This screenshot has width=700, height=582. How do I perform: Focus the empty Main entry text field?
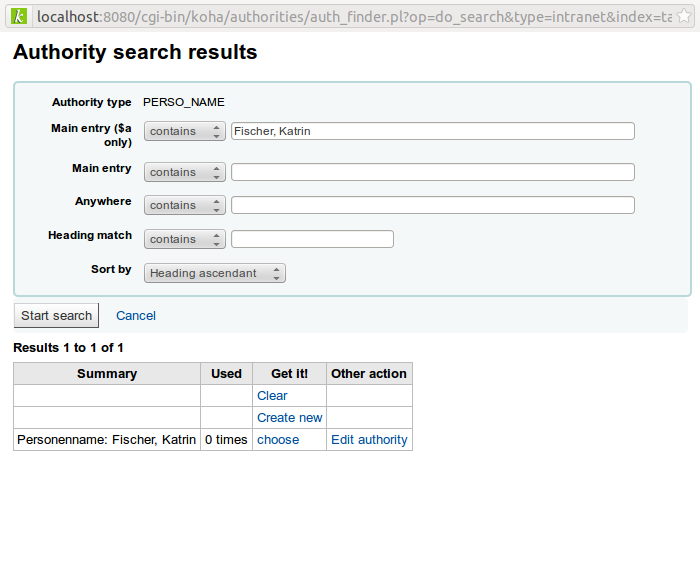point(432,172)
